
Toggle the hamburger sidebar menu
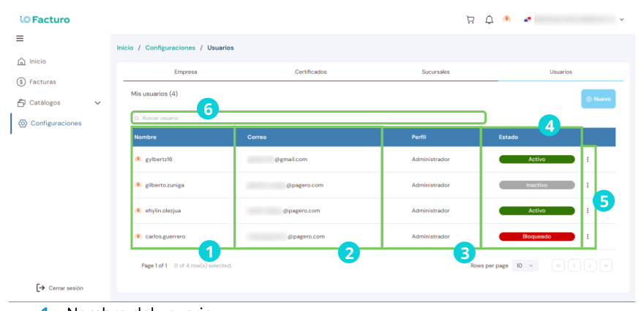20,39
